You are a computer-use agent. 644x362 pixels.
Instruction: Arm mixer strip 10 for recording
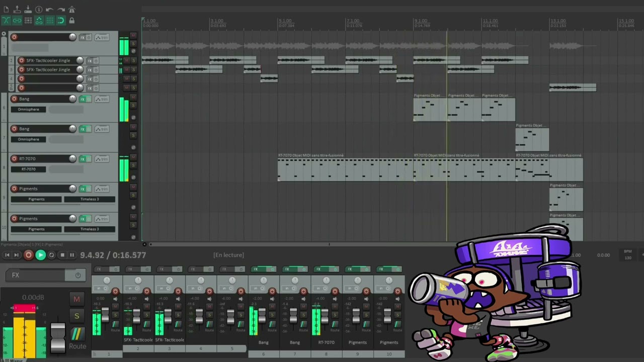pos(397,291)
